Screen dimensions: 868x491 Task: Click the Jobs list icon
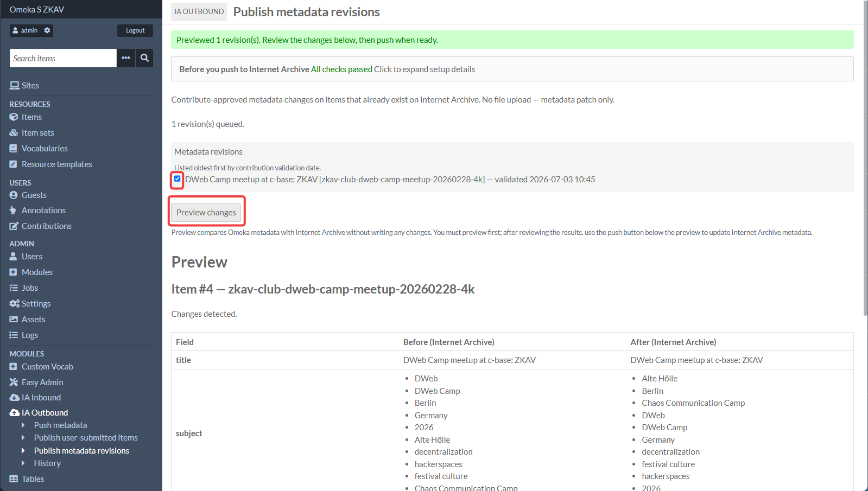(14, 288)
